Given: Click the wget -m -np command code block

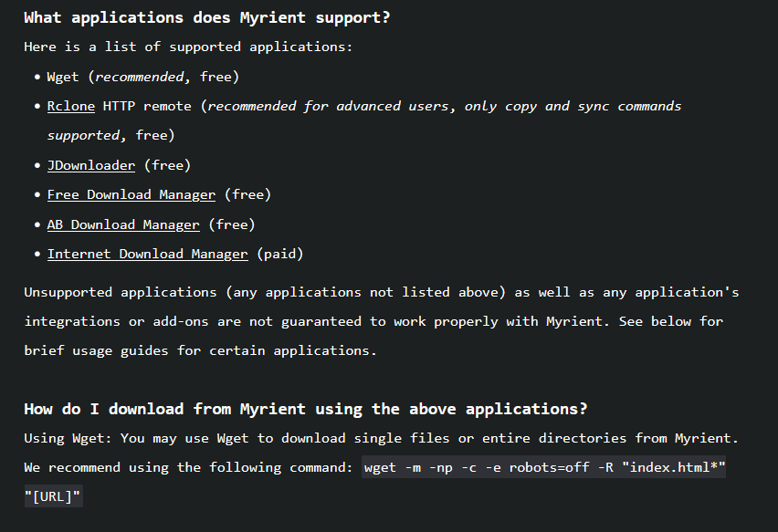Looking at the screenshot, I should tap(544, 467).
